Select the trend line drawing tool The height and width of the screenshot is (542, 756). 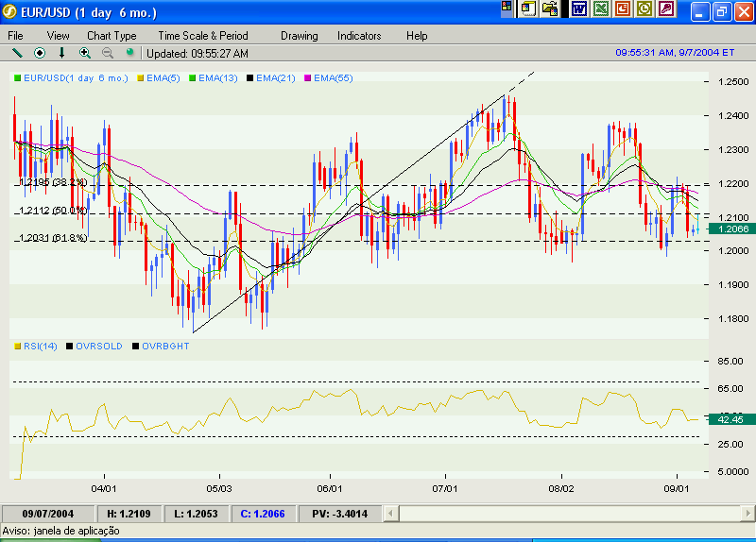click(x=16, y=54)
